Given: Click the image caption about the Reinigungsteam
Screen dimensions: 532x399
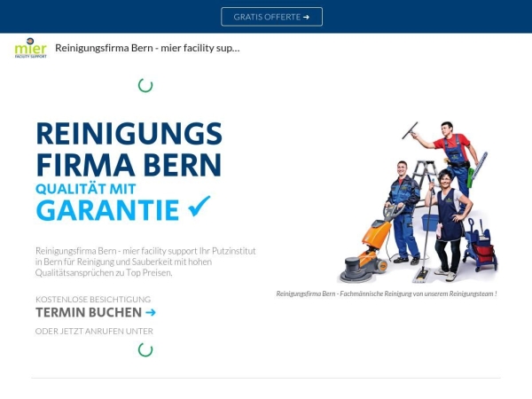Looking at the screenshot, I should click(x=386, y=293).
